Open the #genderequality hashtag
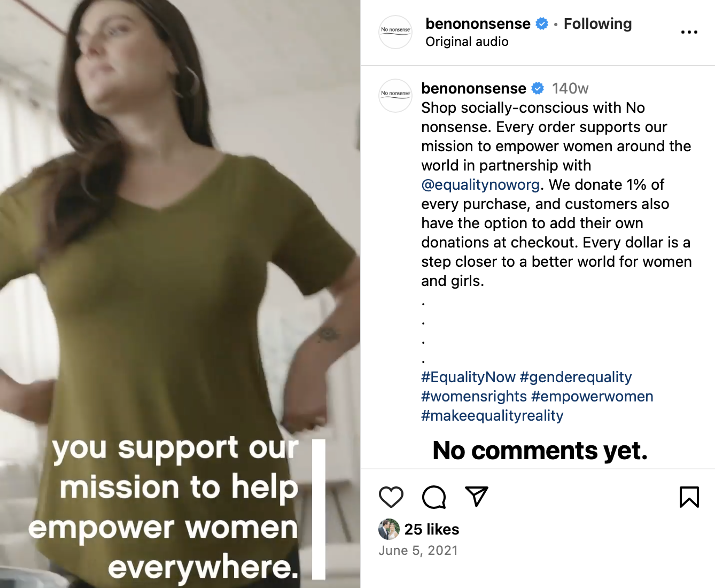The image size is (715, 588). (x=576, y=377)
